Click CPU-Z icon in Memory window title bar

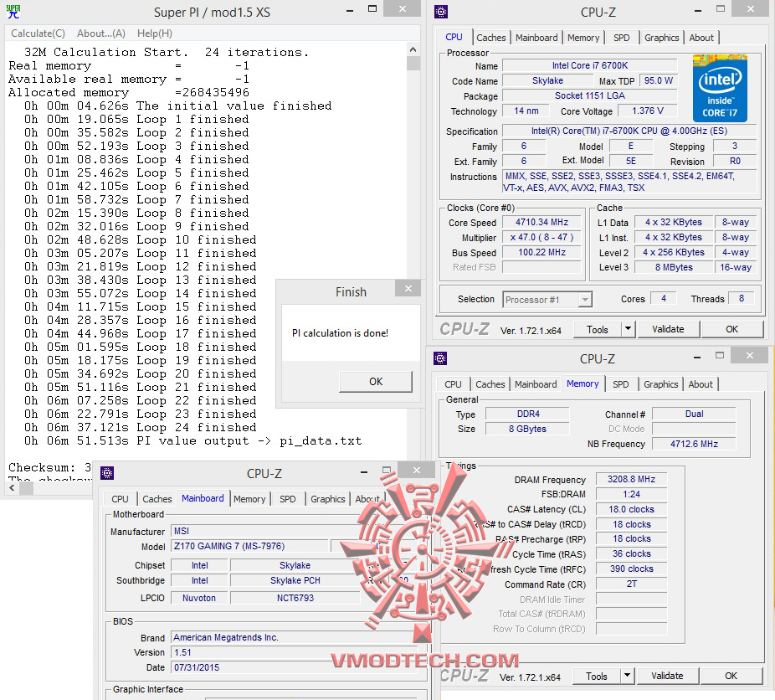click(440, 358)
